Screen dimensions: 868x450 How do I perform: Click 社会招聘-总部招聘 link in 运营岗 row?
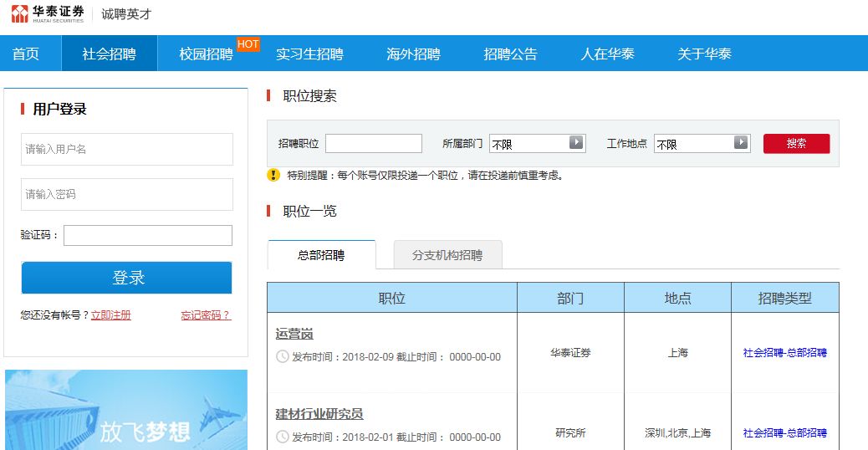click(x=785, y=353)
